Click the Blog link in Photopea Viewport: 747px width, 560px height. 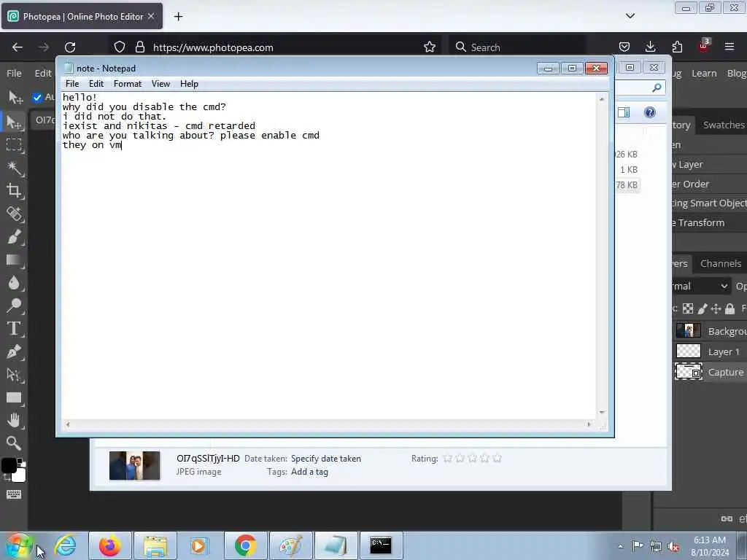[x=737, y=74]
